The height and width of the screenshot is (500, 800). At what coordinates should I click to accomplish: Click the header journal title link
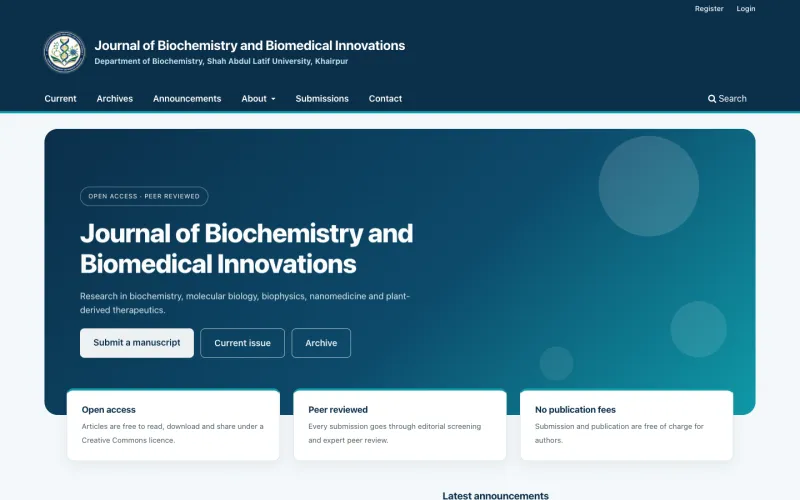pyautogui.click(x=249, y=45)
